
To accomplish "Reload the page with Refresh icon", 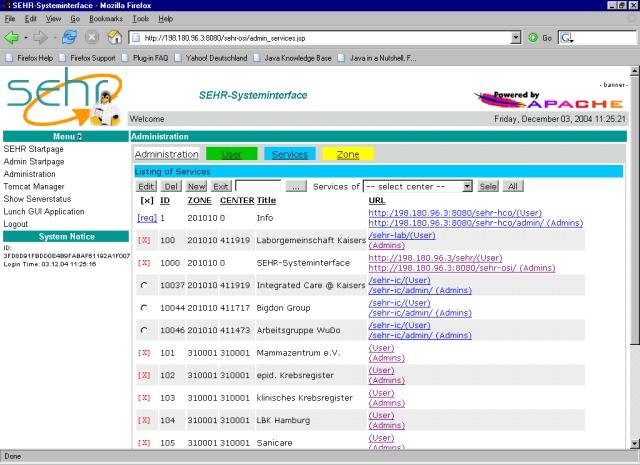I will (x=69, y=38).
